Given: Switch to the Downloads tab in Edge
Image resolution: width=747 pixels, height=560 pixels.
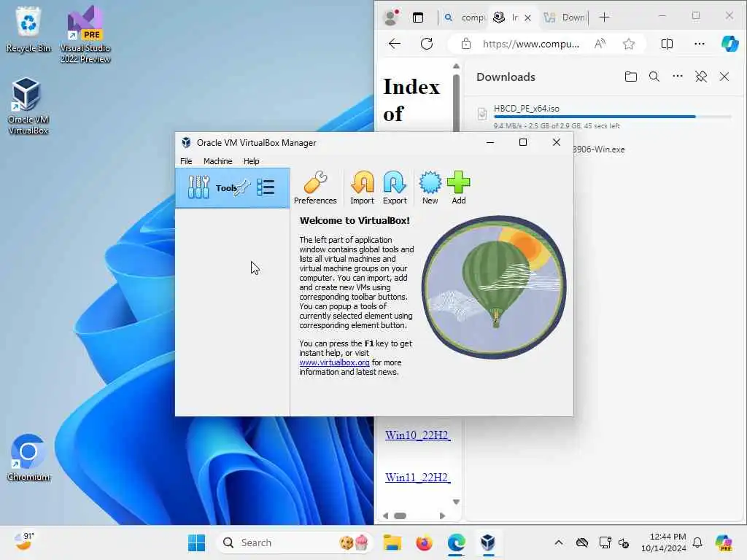Looking at the screenshot, I should (x=566, y=17).
